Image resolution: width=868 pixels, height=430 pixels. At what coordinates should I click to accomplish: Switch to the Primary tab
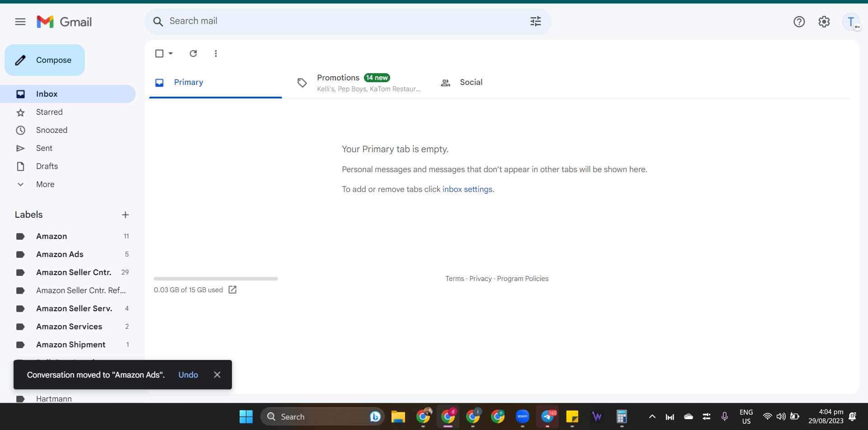click(216, 82)
